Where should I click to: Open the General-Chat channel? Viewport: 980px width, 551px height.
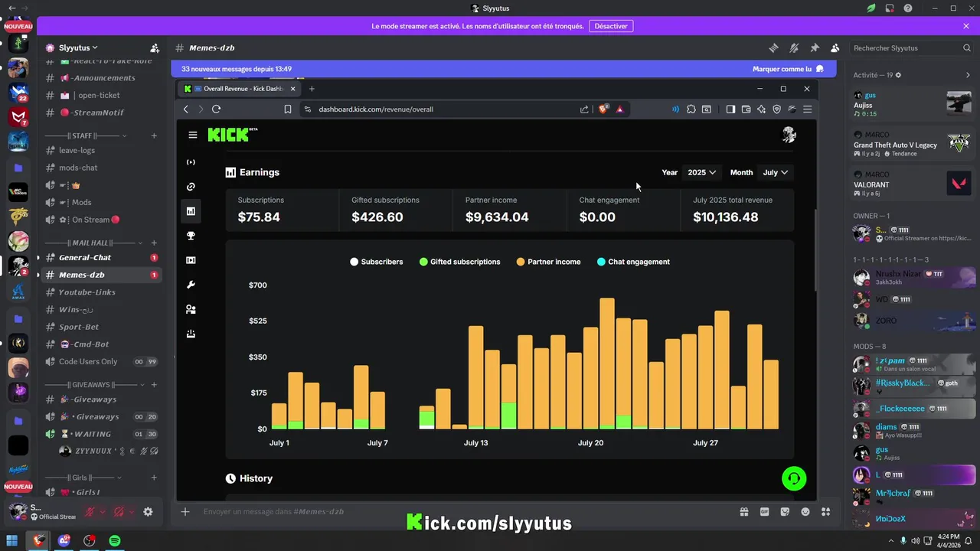101,257
